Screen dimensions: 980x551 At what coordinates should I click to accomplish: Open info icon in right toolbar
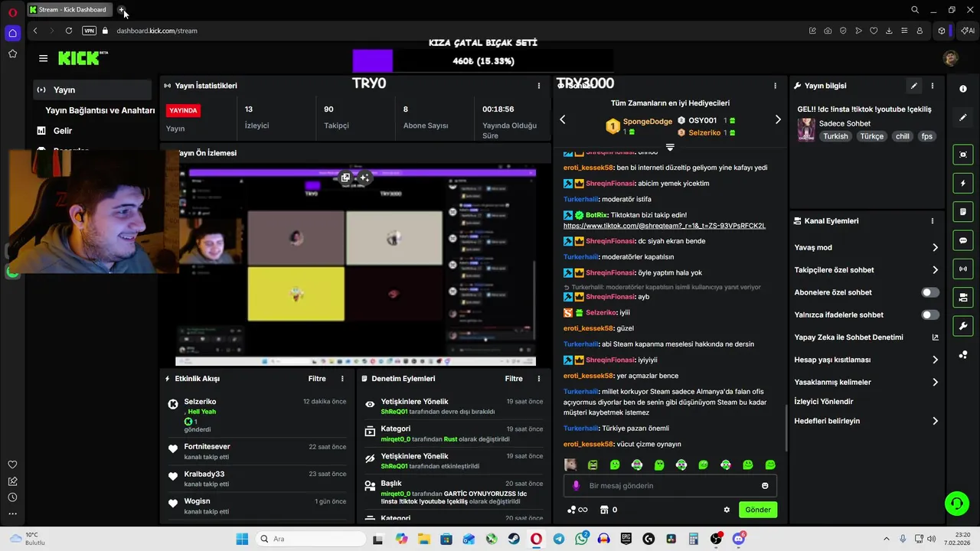tap(963, 89)
